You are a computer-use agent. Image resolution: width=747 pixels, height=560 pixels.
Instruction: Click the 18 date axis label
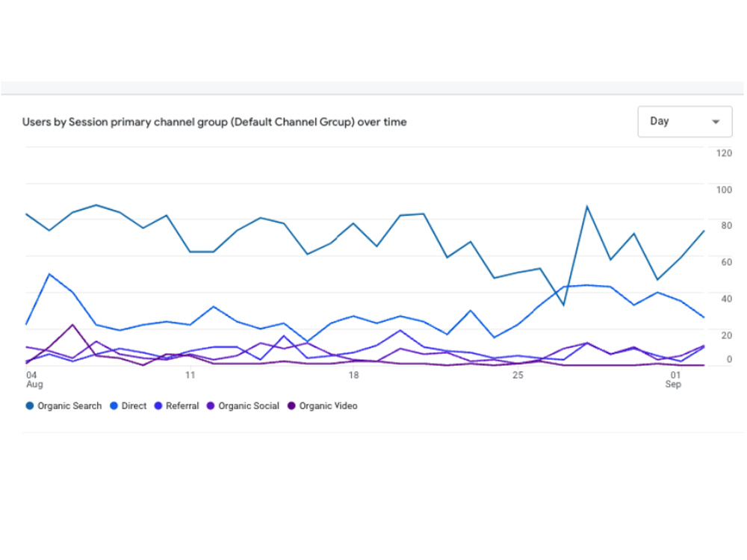353,376
